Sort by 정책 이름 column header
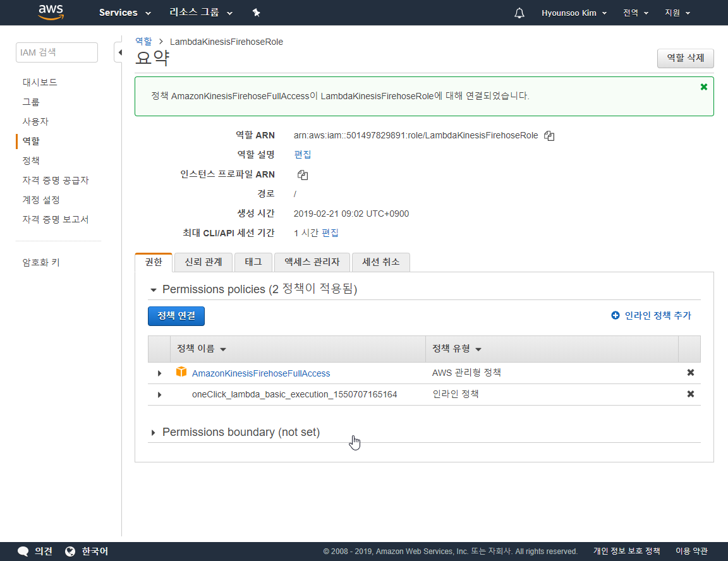Image resolution: width=728 pixels, height=561 pixels. (202, 349)
